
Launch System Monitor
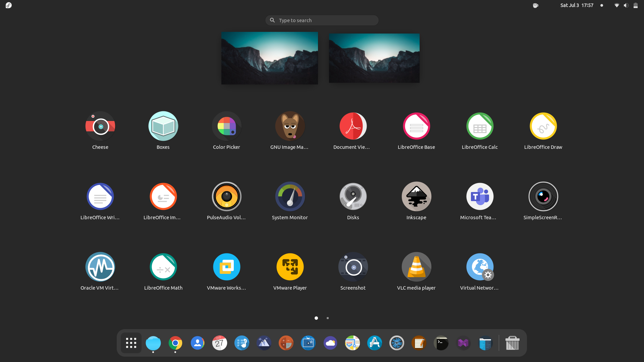290,197
